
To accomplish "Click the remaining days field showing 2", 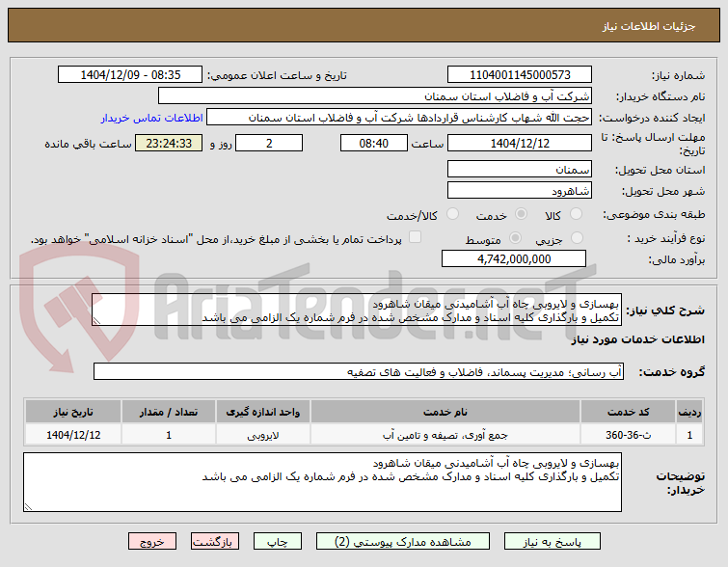I will coord(269,143).
